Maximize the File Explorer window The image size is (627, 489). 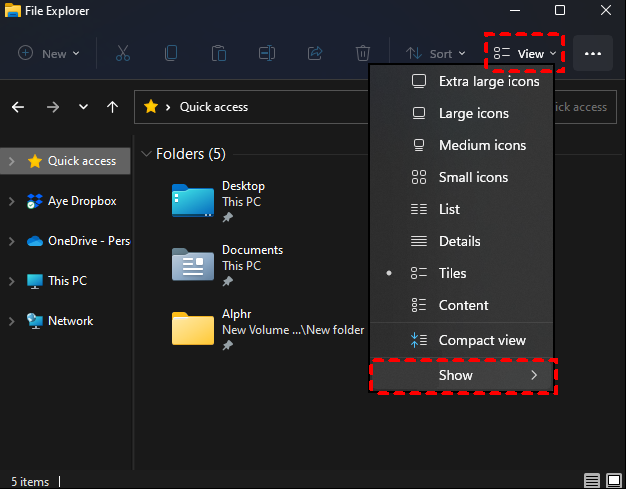point(560,10)
